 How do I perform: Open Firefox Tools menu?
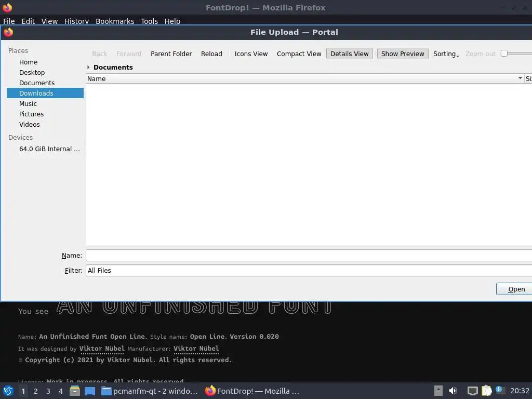pyautogui.click(x=149, y=21)
